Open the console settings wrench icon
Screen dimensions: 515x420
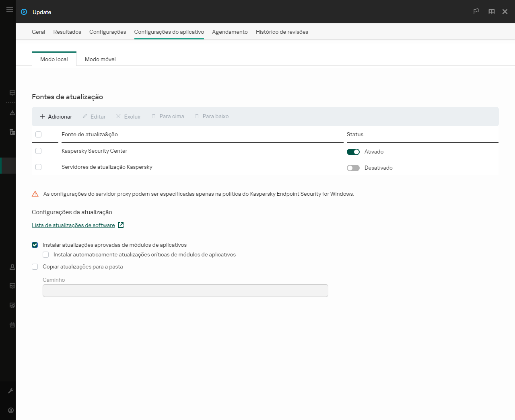click(12, 390)
